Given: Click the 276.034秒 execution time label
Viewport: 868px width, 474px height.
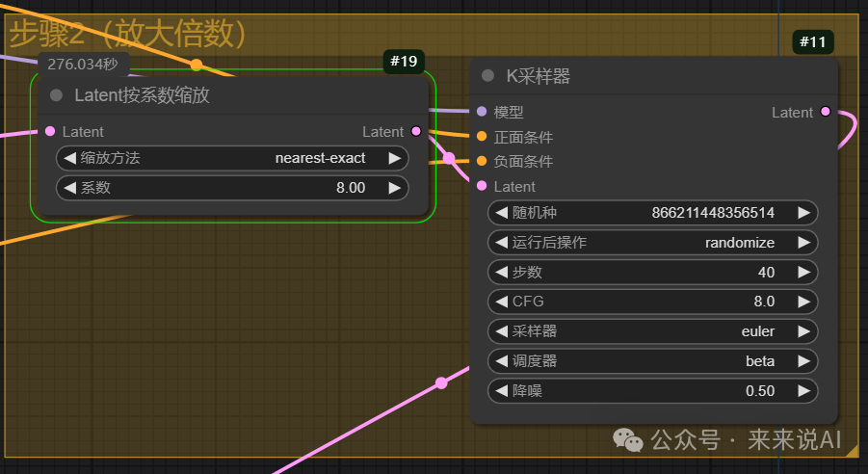Looking at the screenshot, I should point(83,65).
